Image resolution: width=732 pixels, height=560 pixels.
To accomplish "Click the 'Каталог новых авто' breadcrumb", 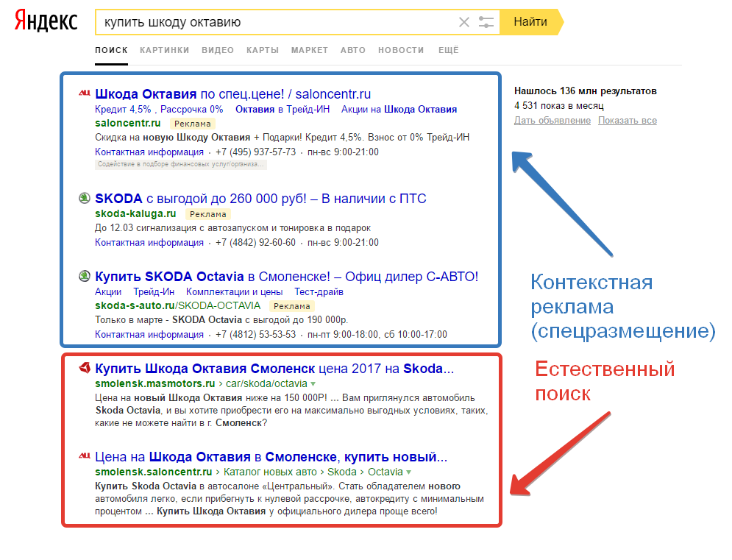I will coord(270,472).
